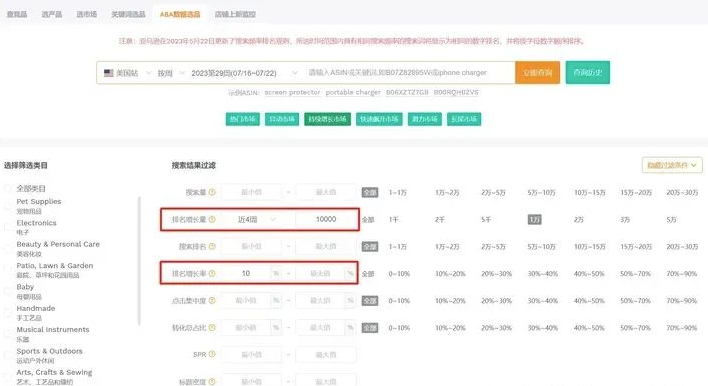The height and width of the screenshot is (386, 708).
Task: Choose 0~10% in the 转化总占比 row
Action: (x=399, y=328)
